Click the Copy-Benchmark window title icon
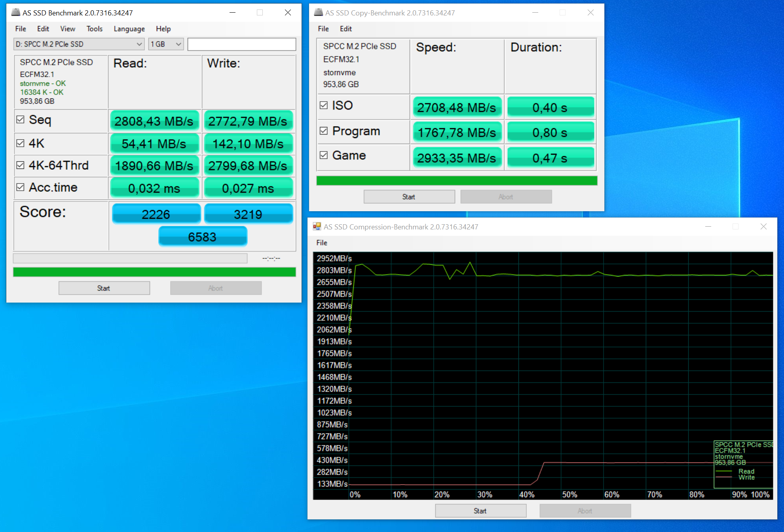The image size is (784, 532). tap(318, 12)
